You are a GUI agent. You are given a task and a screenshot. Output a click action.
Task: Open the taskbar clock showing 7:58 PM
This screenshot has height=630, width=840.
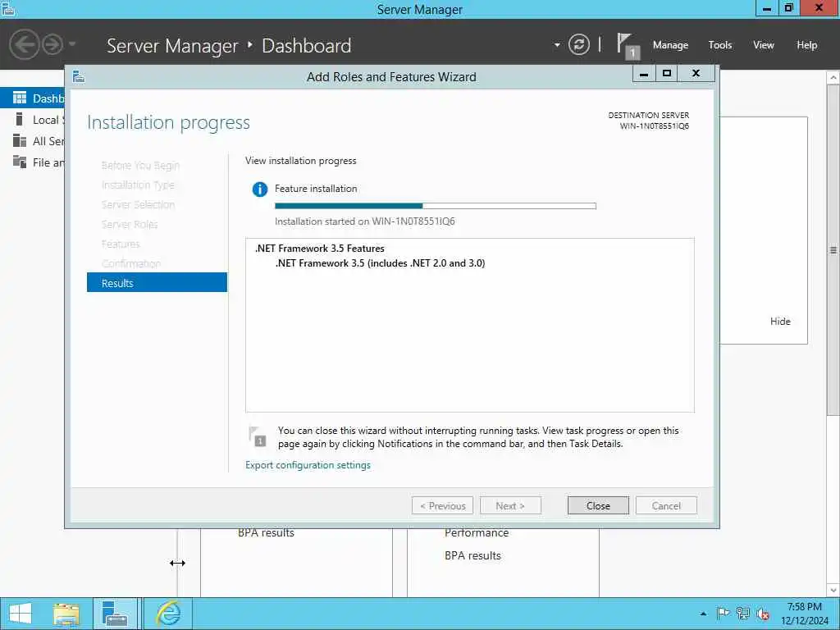coord(804,614)
